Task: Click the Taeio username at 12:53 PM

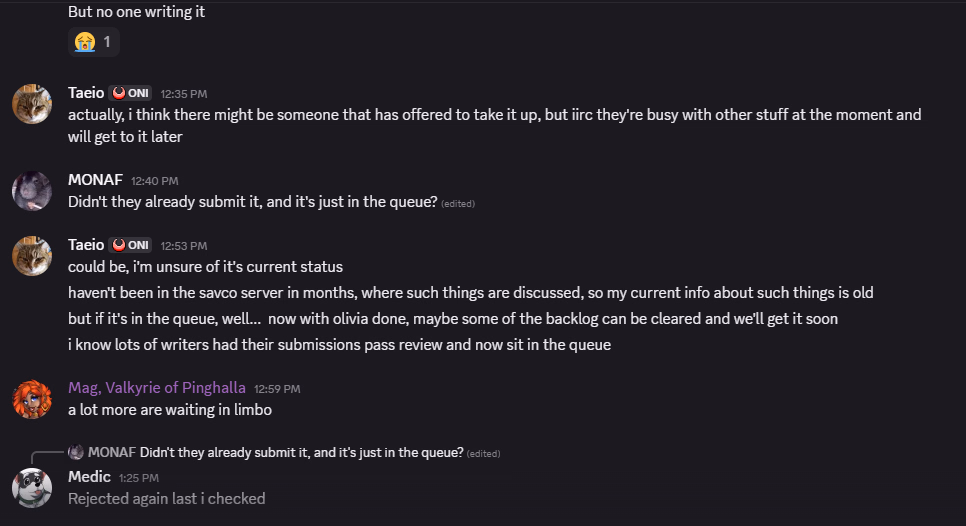Action: click(x=86, y=245)
